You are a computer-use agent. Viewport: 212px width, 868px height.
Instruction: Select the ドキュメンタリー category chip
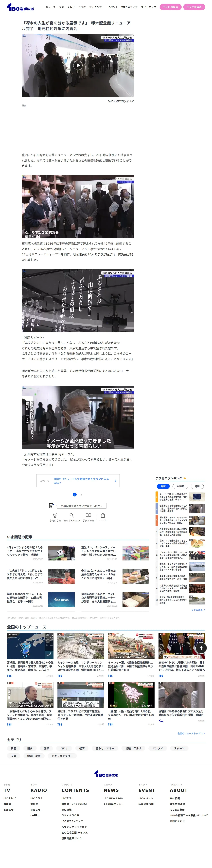[63, 756]
